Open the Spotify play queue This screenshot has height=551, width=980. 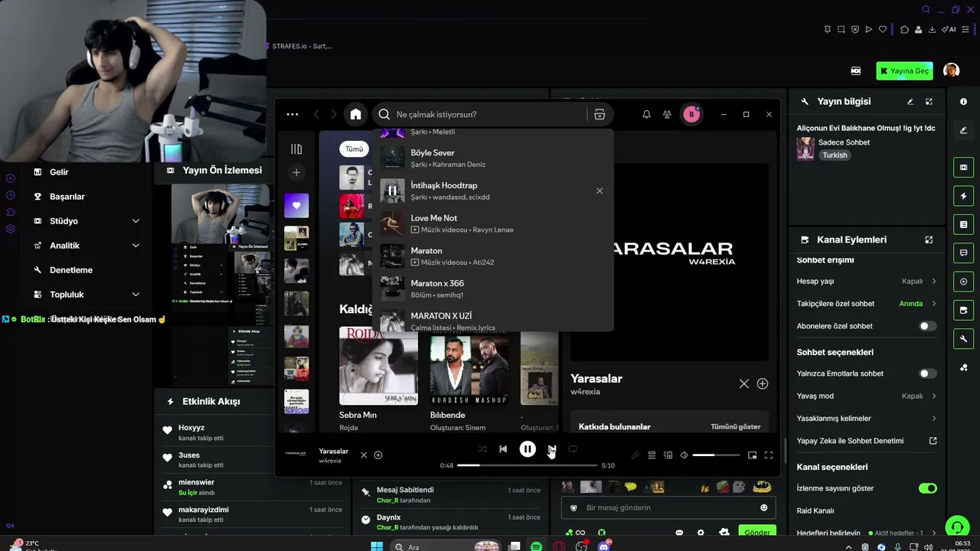[x=652, y=455]
